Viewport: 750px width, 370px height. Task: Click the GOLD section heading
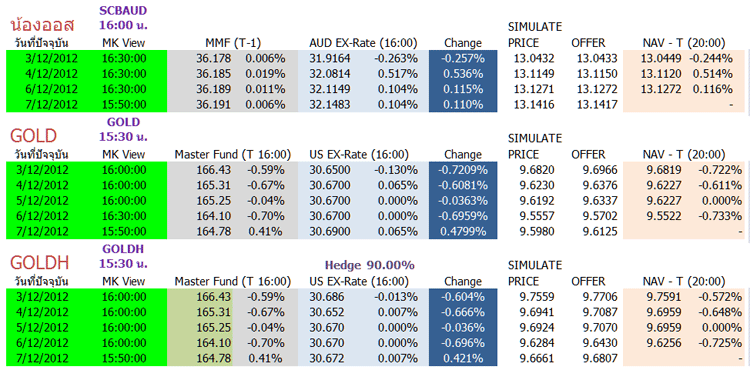(33, 136)
